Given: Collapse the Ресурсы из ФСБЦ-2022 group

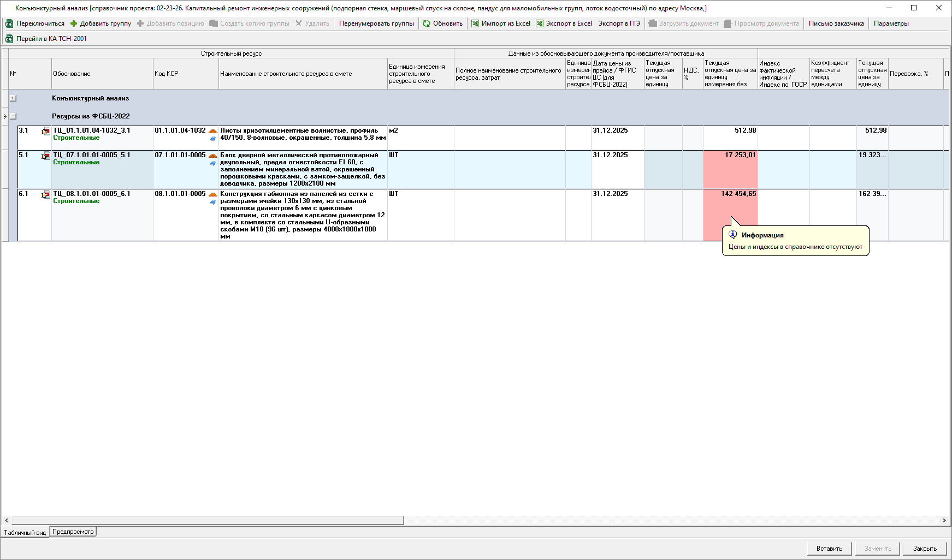Looking at the screenshot, I should [13, 116].
